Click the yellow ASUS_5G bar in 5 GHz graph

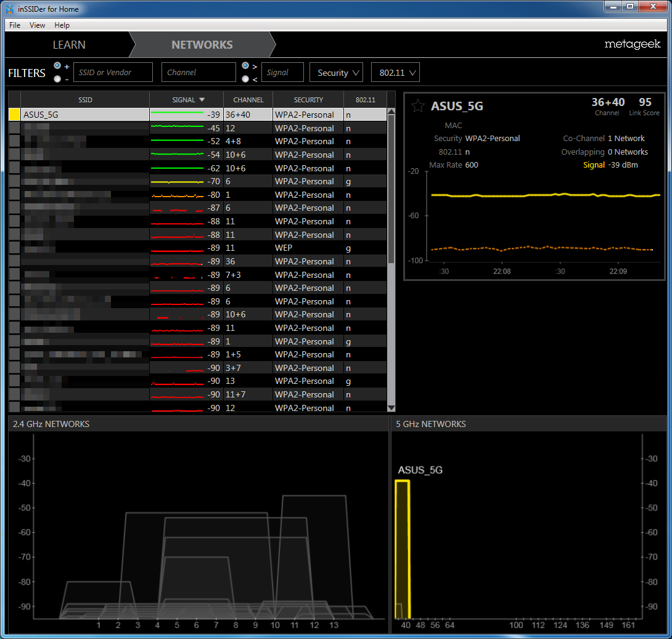click(403, 549)
